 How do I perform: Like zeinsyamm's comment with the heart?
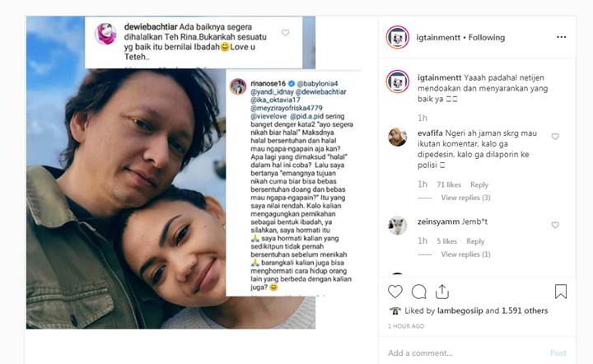555,225
